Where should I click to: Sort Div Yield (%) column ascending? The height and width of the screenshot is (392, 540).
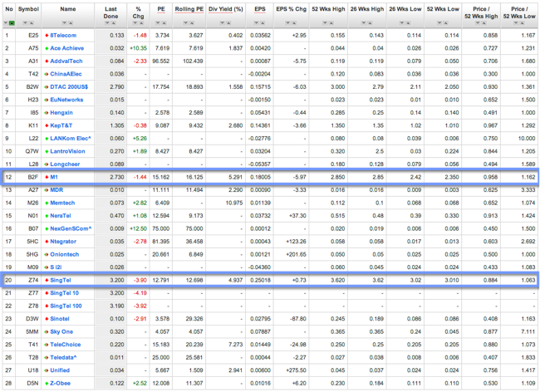[x=228, y=23]
